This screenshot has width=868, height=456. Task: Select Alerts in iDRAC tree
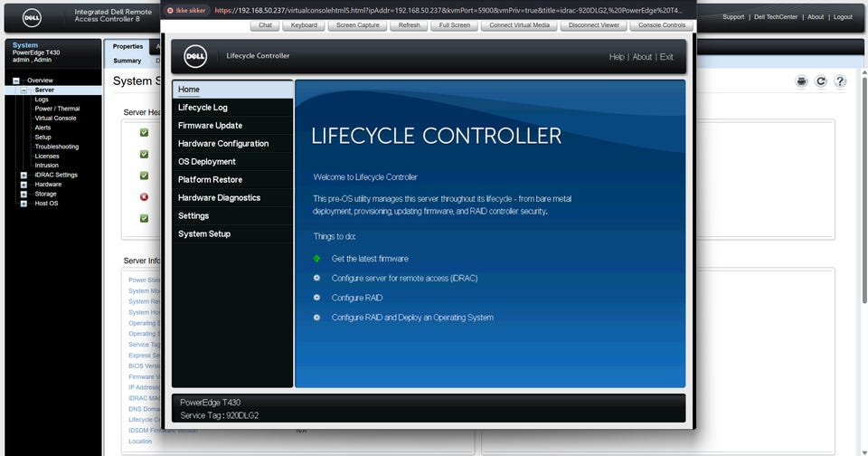click(42, 128)
